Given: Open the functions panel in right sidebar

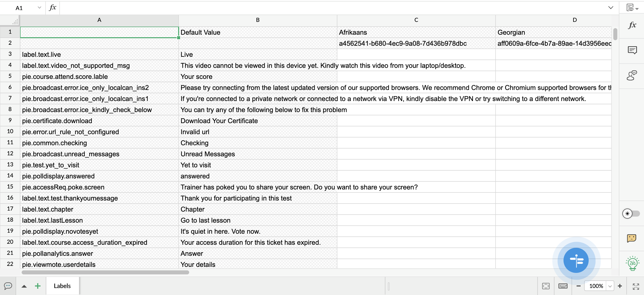Looking at the screenshot, I should 632,25.
